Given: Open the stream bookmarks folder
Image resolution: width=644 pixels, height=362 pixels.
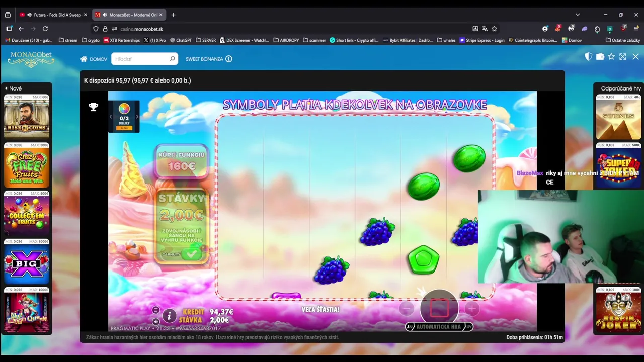Looking at the screenshot, I should (x=68, y=40).
